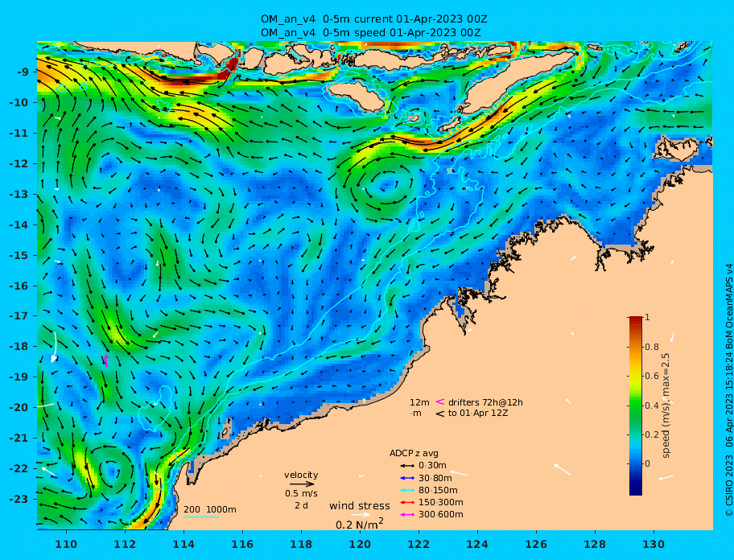The width and height of the screenshot is (734, 560).
Task: Click the black velocity scale arrow
Action: (302, 484)
